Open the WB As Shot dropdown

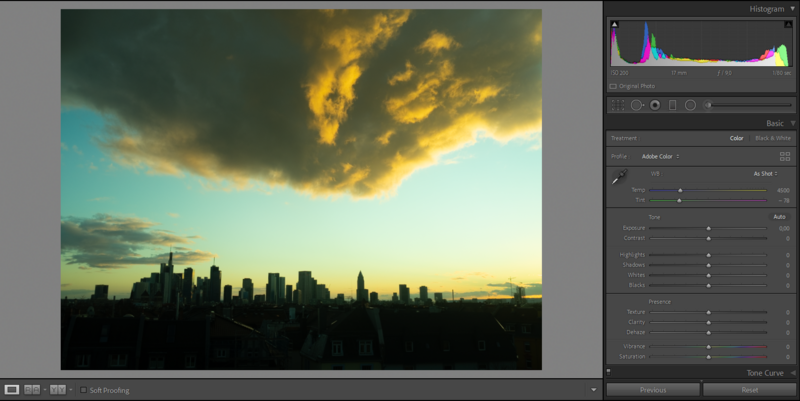click(765, 174)
